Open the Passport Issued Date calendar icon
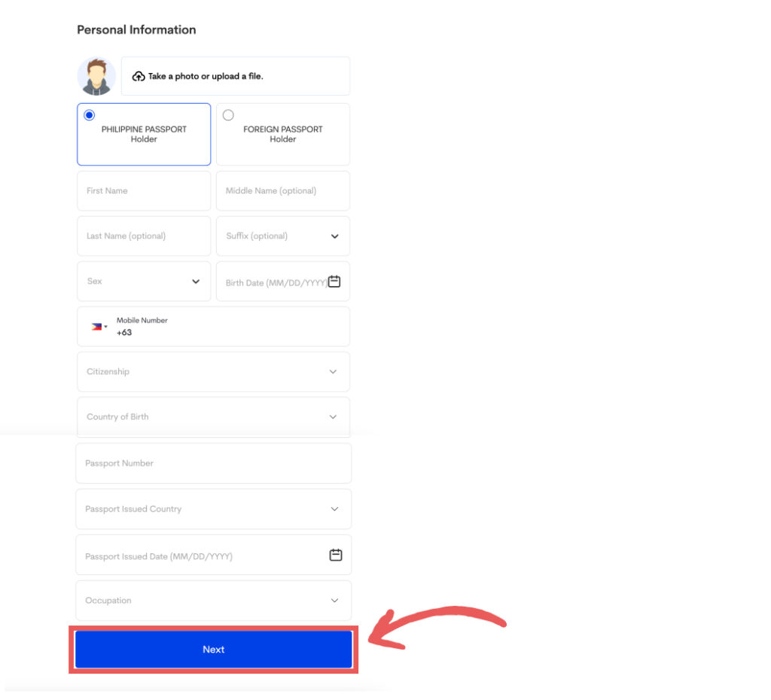 coord(336,555)
